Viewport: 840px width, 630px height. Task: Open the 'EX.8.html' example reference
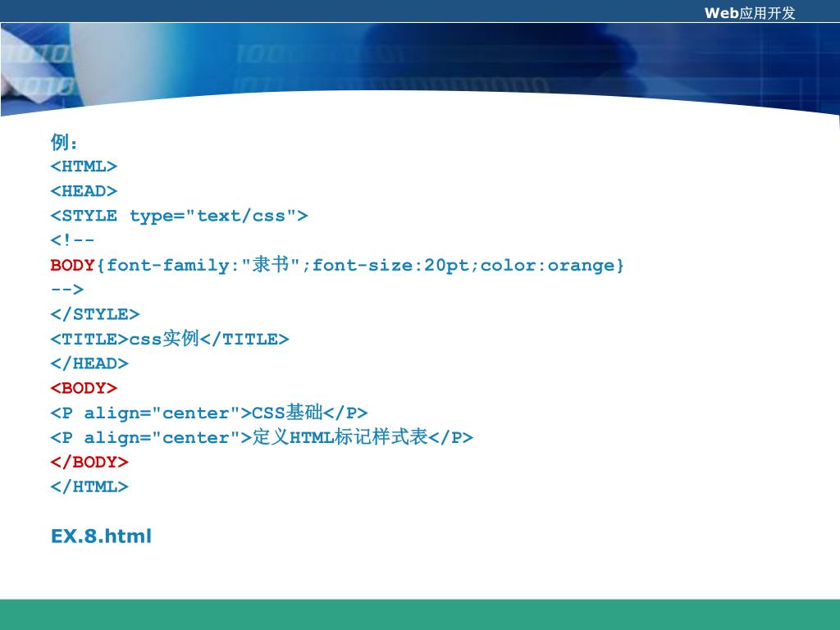101,536
